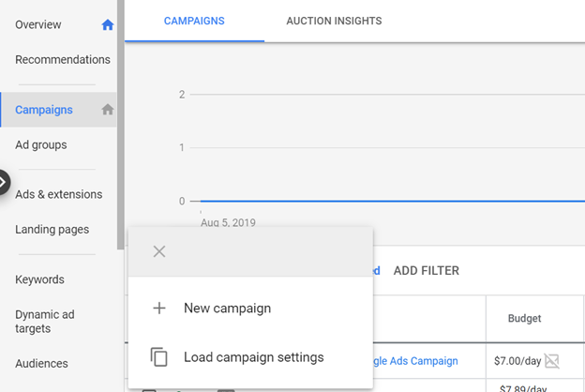This screenshot has width=585, height=392.
Task: Click the gray home icon next to Campaigns
Action: (108, 110)
